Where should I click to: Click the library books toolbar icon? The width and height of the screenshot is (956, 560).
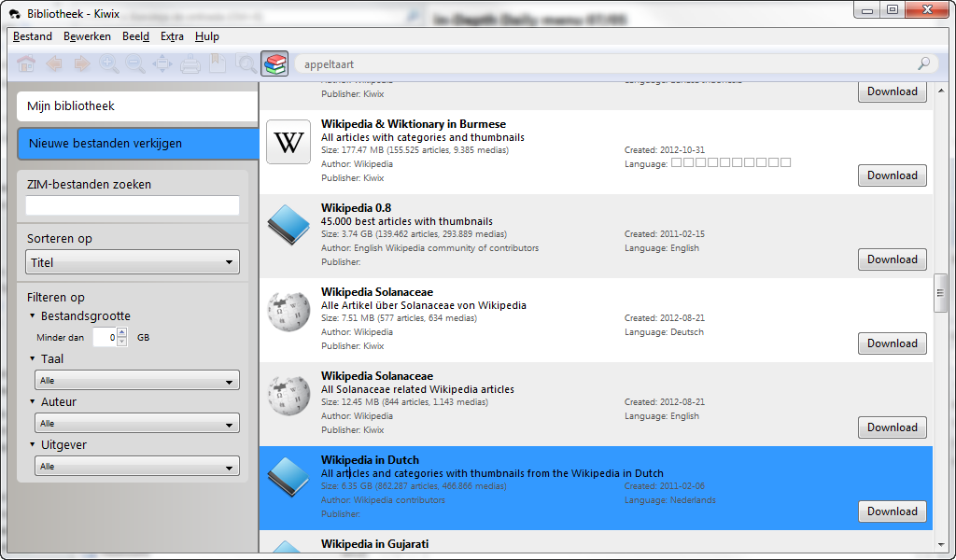pos(274,63)
